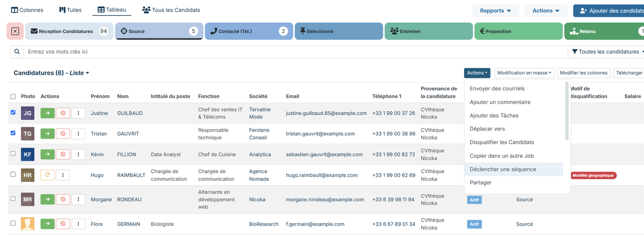Viewport: 644px width, 236px height.
Task: Uncheck the checkbox for Tristan GAUVRIT
Action: tap(13, 133)
